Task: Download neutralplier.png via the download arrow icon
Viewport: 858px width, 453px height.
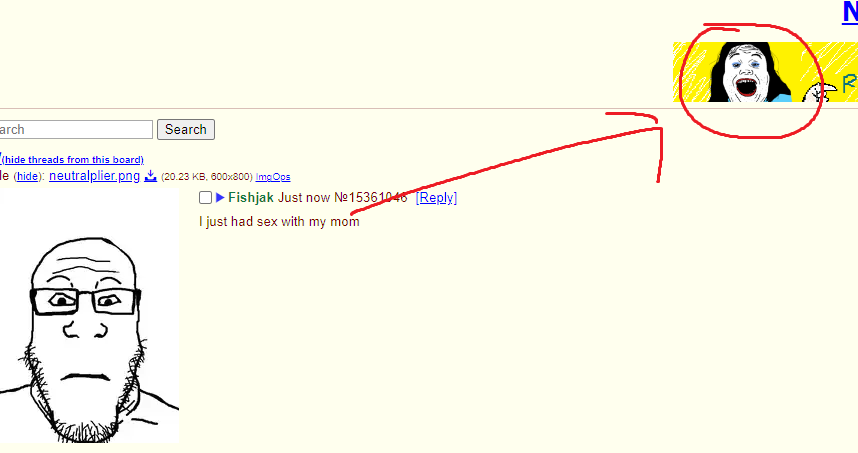Action: click(150, 176)
